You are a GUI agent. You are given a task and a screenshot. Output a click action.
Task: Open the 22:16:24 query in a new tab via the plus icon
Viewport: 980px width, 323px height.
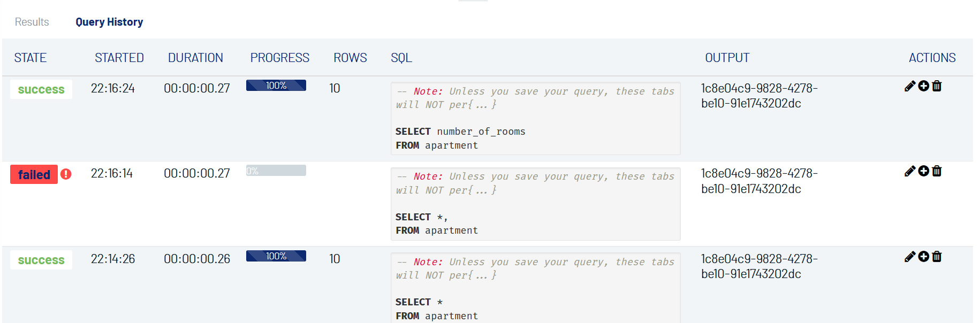924,86
